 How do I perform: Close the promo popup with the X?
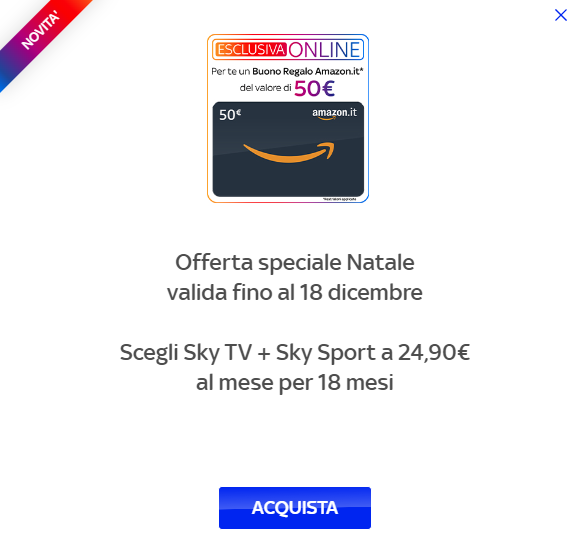coord(561,15)
